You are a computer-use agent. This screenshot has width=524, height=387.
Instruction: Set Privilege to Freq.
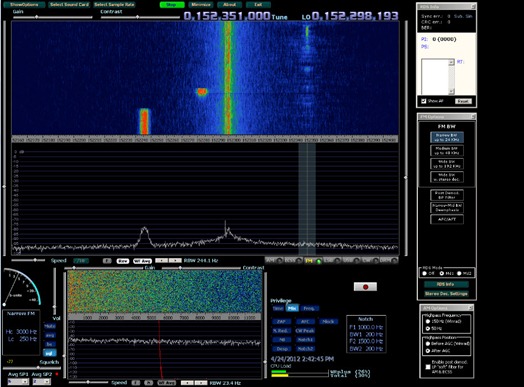pyautogui.click(x=309, y=308)
